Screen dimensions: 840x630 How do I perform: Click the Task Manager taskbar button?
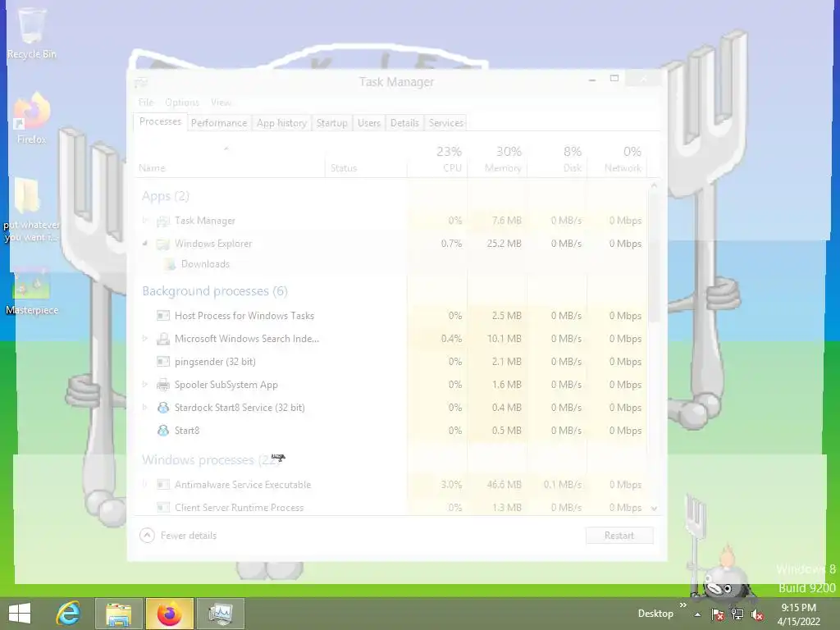tap(220, 614)
